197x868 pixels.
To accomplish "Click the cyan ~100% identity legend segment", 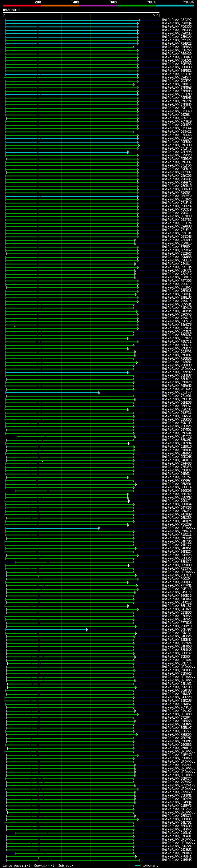I will [x=175, y=6].
